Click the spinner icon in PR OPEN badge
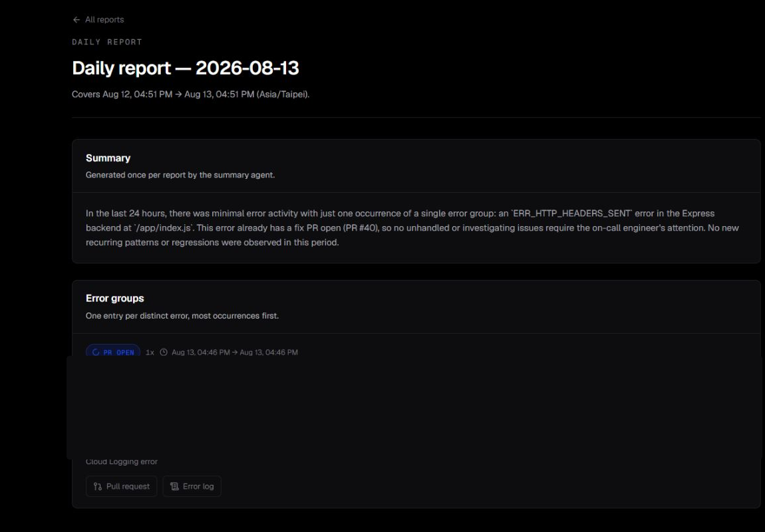765x532 pixels. point(96,352)
